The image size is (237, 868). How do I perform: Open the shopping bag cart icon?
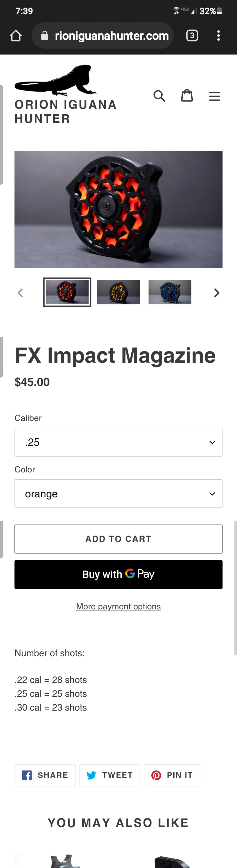[187, 96]
